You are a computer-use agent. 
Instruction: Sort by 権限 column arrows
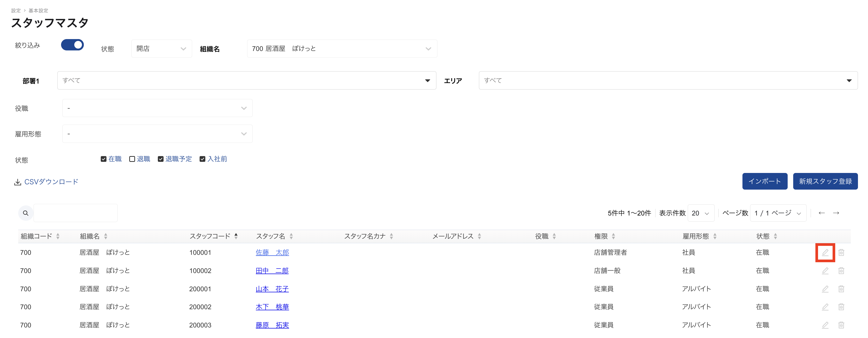613,236
